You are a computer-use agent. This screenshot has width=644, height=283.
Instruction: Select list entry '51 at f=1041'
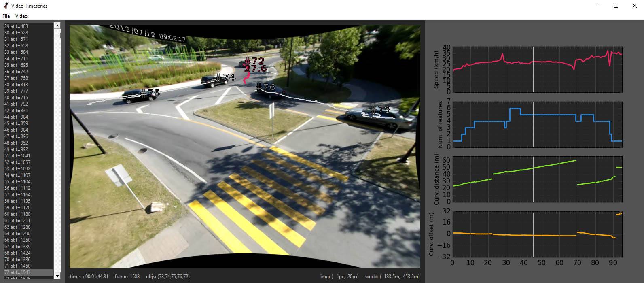(x=28, y=156)
